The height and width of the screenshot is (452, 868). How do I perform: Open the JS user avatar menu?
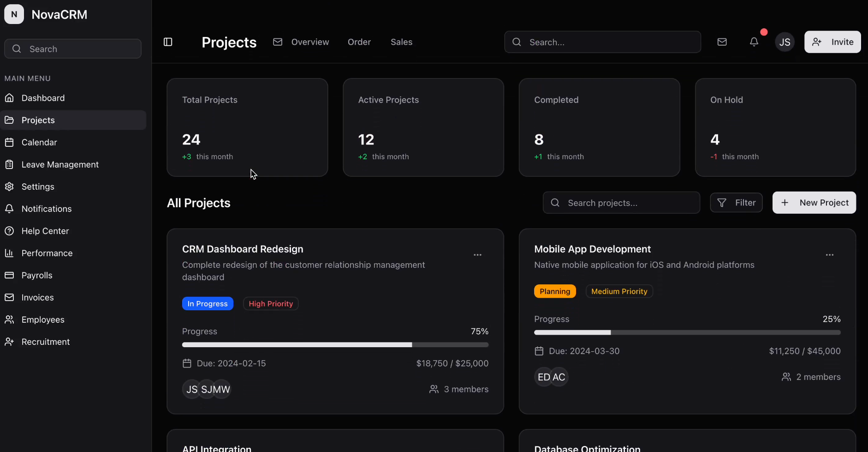[x=785, y=42]
